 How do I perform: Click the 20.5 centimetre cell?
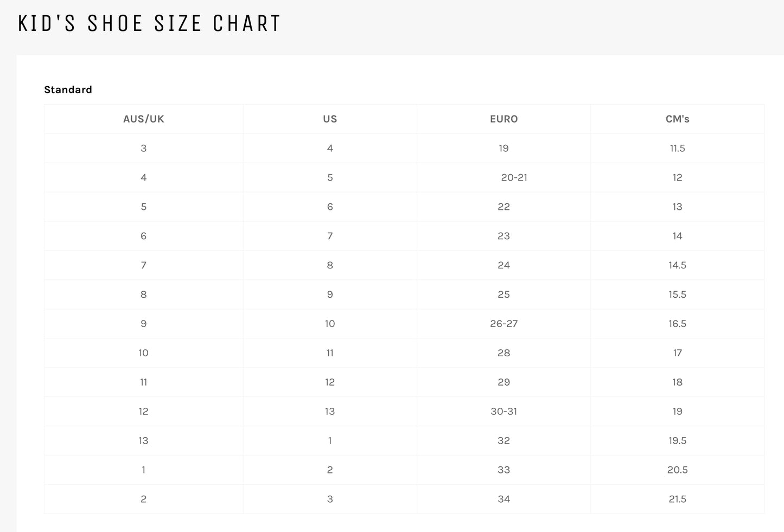tap(677, 470)
